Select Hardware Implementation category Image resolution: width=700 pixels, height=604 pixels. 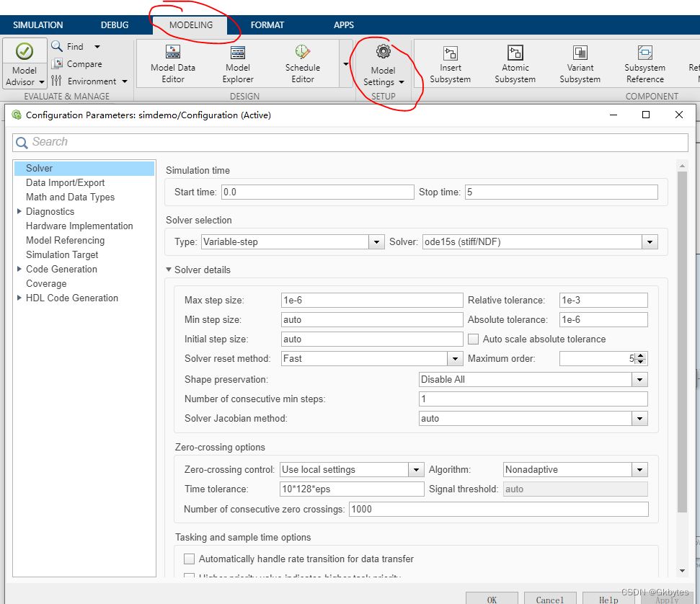click(x=79, y=226)
